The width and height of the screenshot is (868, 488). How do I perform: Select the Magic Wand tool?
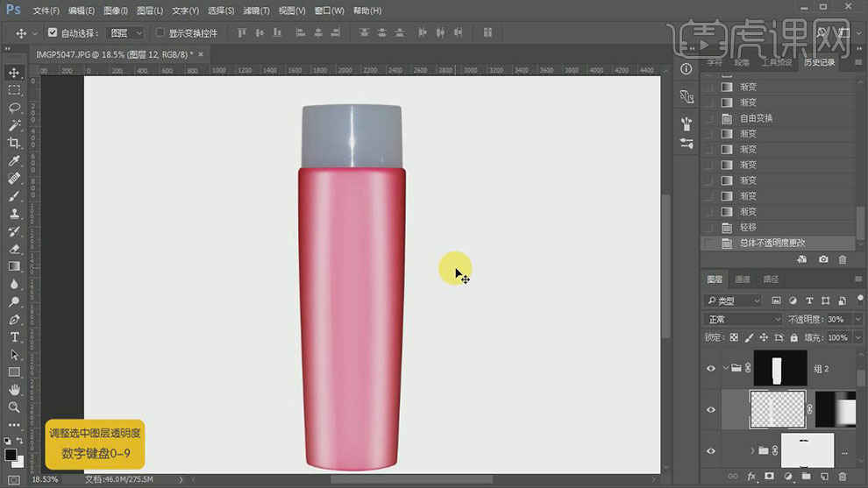pos(14,125)
